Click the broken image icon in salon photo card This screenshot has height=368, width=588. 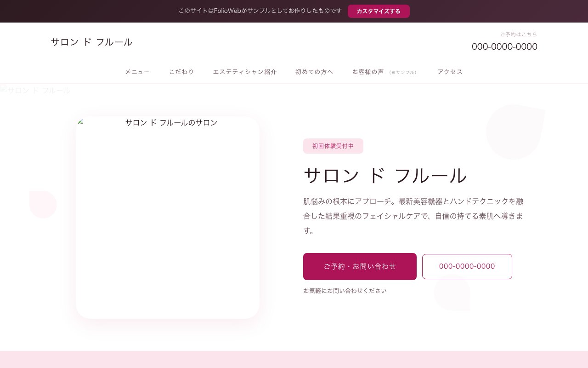pyautogui.click(x=81, y=122)
